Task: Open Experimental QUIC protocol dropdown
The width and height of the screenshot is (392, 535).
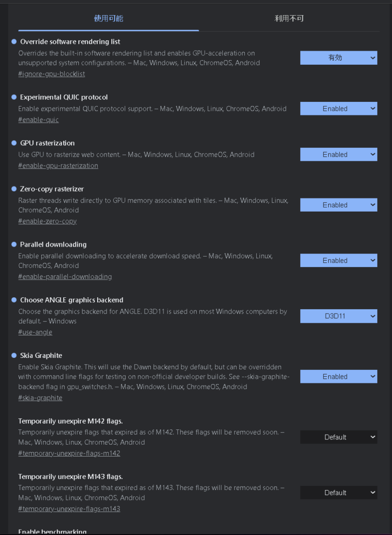Action: click(x=338, y=109)
